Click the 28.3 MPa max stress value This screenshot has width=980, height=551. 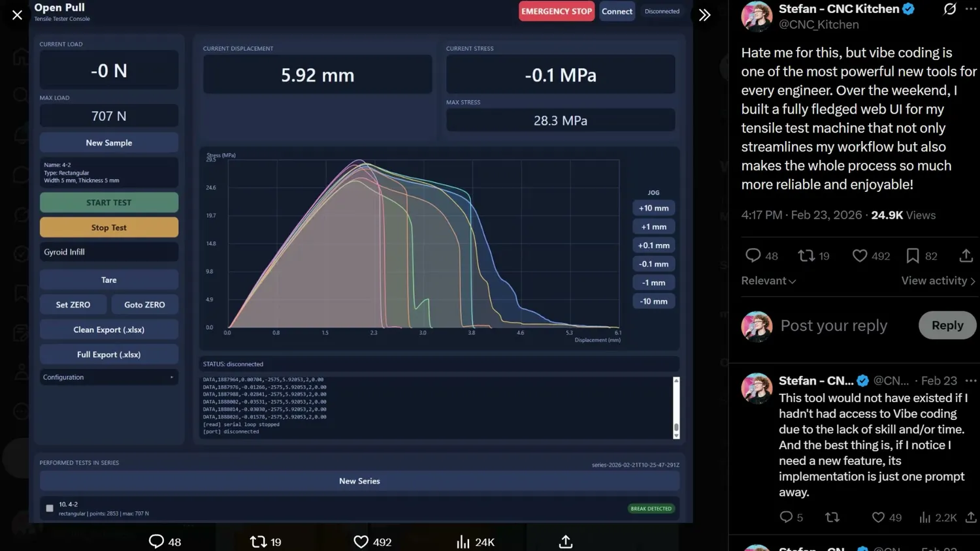561,120
